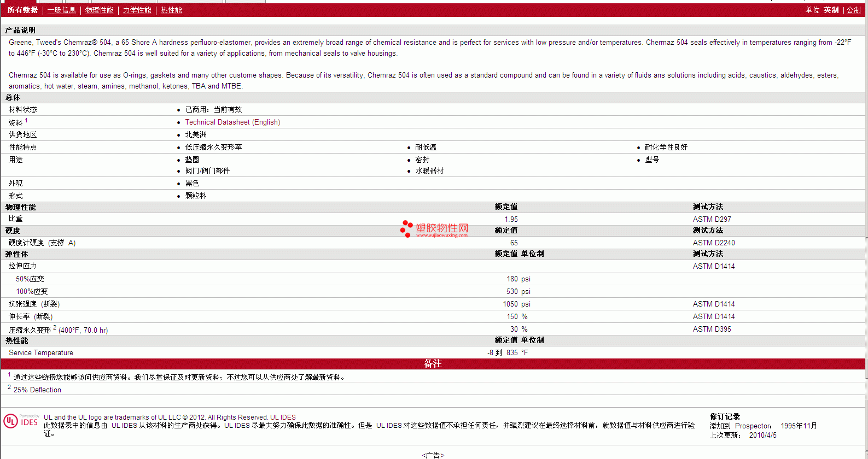Switch to the 一般信息 tab
This screenshot has height=459, width=868.
[61, 10]
